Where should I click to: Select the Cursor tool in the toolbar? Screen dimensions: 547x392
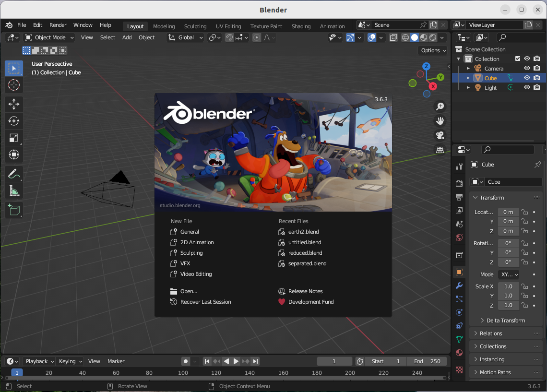(14, 85)
